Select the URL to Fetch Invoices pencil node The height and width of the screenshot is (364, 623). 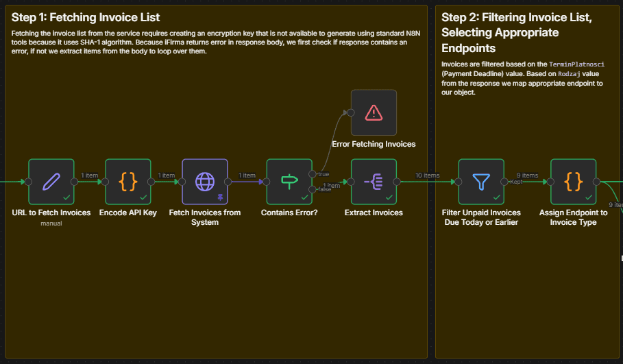pos(51,182)
